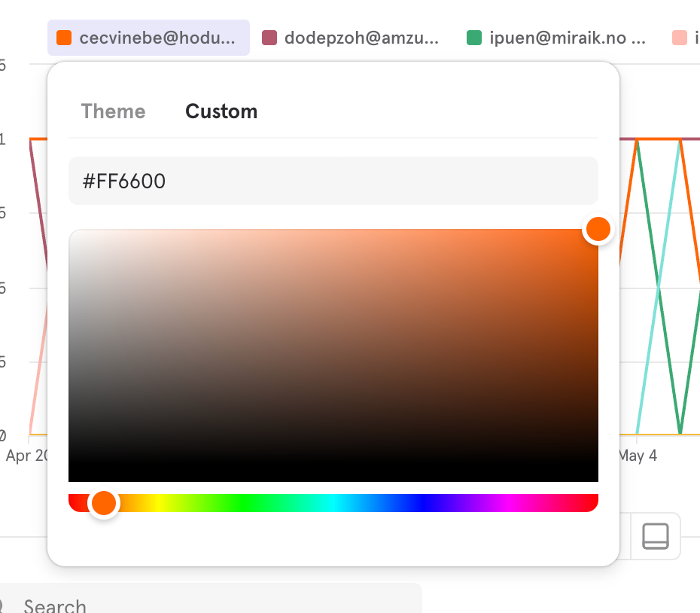Viewport: 700px width, 613px height.
Task: Pick cyan on the hue bar
Action: coord(333,503)
